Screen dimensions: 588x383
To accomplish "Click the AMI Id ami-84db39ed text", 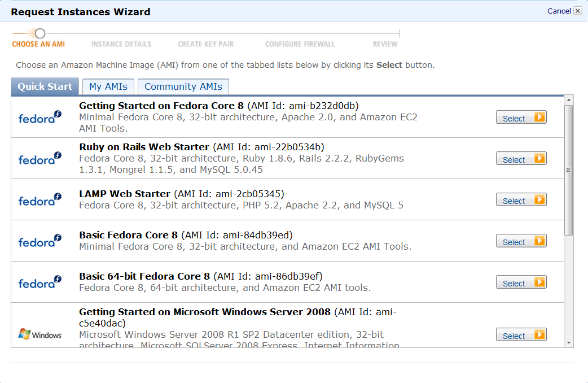I will click(x=237, y=236).
